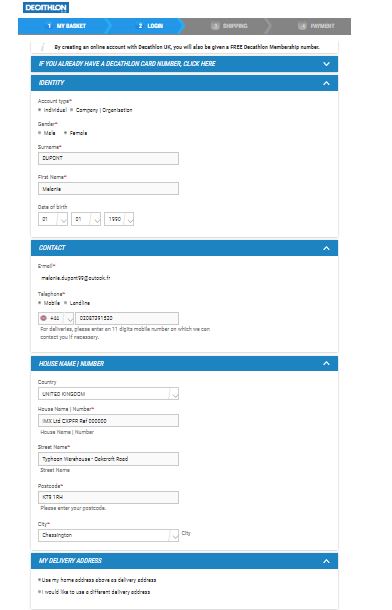
Task: Collapse the My Delivery Address section chevron
Action: click(x=326, y=561)
